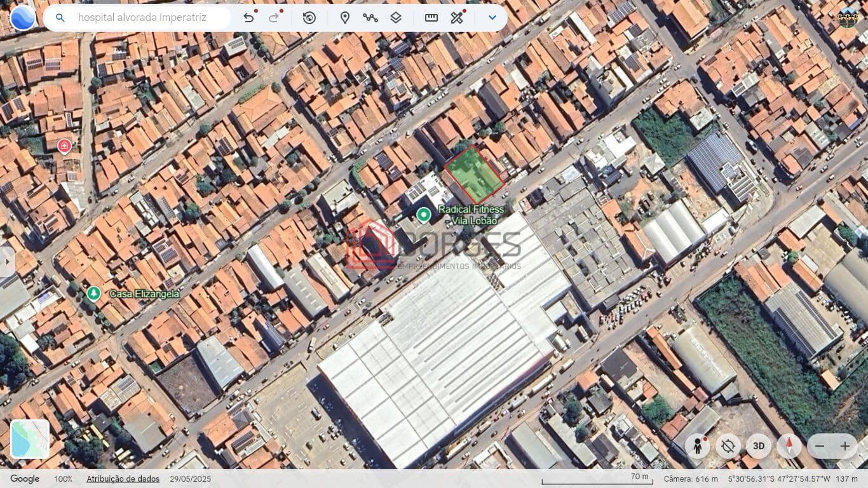The image size is (868, 488).
Task: Undo the last action
Action: [x=249, y=18]
